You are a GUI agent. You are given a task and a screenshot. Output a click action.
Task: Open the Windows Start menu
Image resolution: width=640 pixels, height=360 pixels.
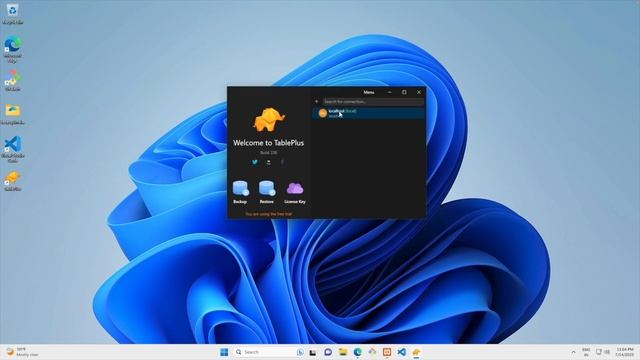224,352
